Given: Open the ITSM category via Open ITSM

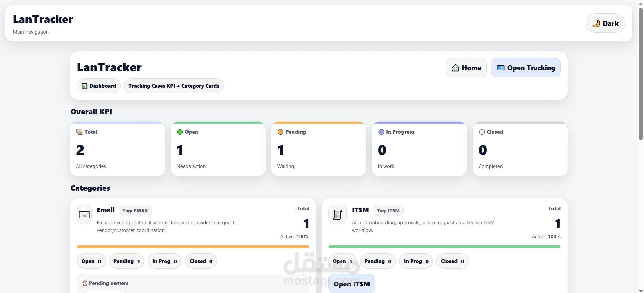Looking at the screenshot, I should 352,284.
